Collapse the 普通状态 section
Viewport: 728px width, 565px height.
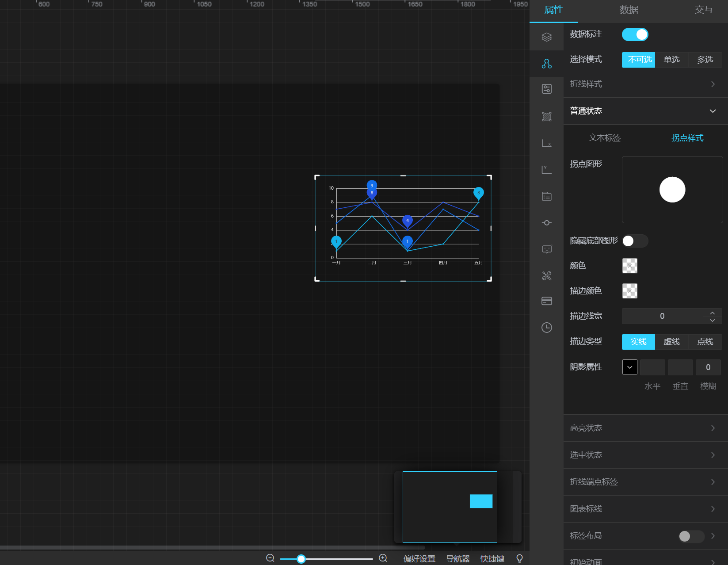click(x=645, y=111)
